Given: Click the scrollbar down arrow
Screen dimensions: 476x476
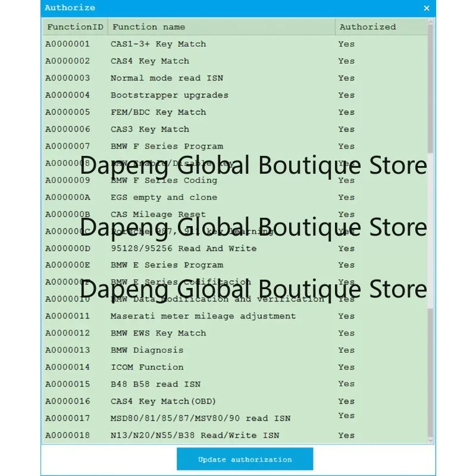Looking at the screenshot, I should coord(430,440).
